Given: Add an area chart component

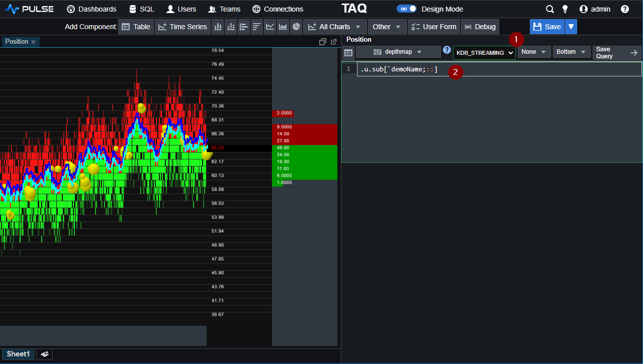Looking at the screenshot, I should 283,26.
